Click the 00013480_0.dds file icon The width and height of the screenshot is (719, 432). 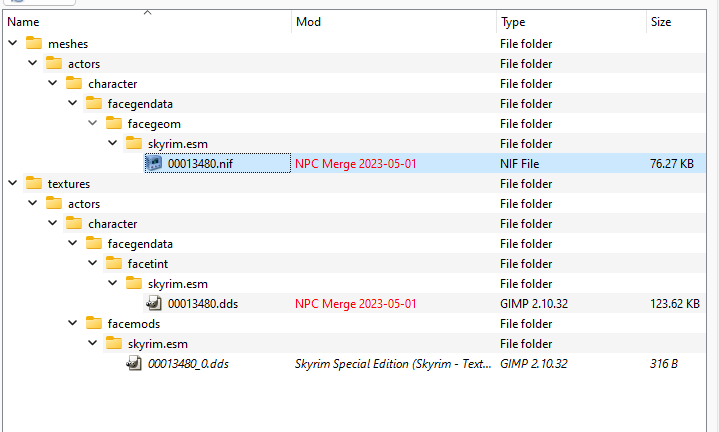[x=134, y=363]
